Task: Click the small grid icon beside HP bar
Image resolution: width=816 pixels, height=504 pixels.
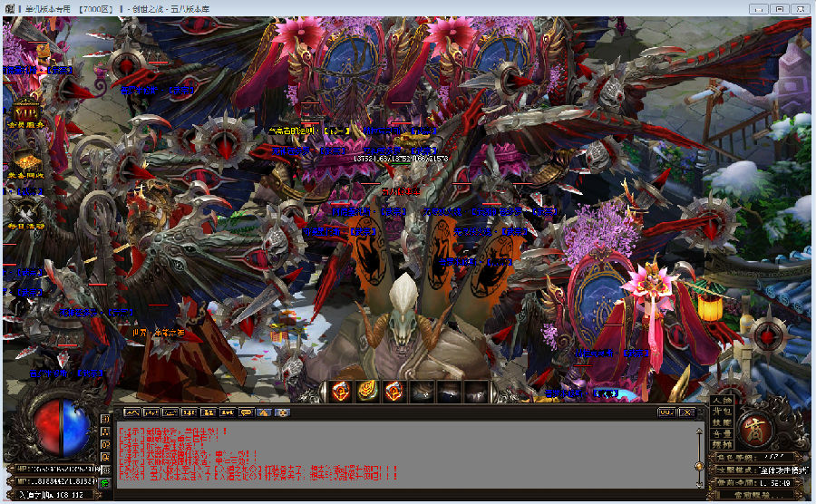Action: pyautogui.click(x=105, y=470)
